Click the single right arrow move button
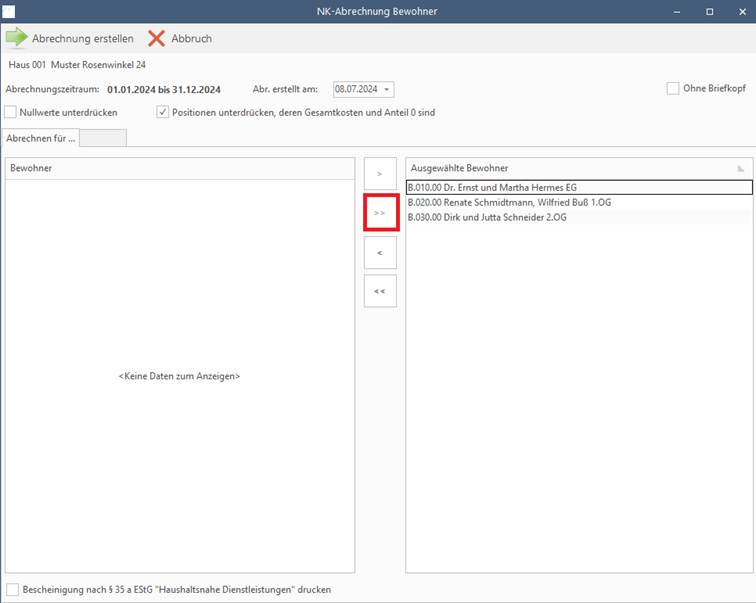This screenshot has height=603, width=756. tap(380, 174)
